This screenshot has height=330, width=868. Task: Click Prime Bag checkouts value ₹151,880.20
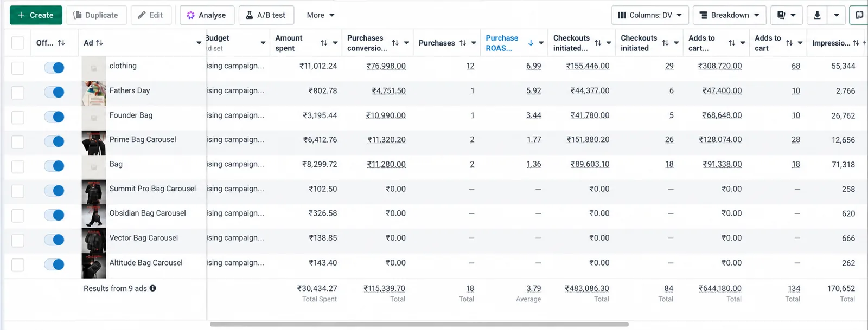pyautogui.click(x=588, y=140)
